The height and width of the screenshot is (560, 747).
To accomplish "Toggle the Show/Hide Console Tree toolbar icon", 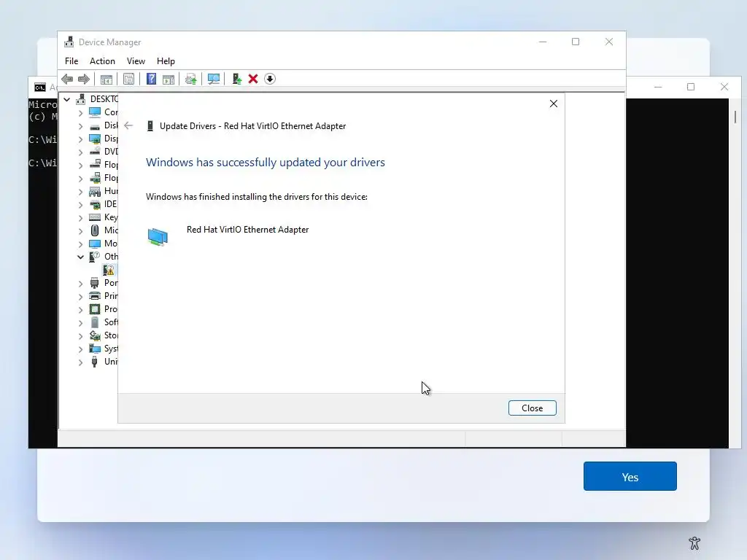I will [x=107, y=79].
